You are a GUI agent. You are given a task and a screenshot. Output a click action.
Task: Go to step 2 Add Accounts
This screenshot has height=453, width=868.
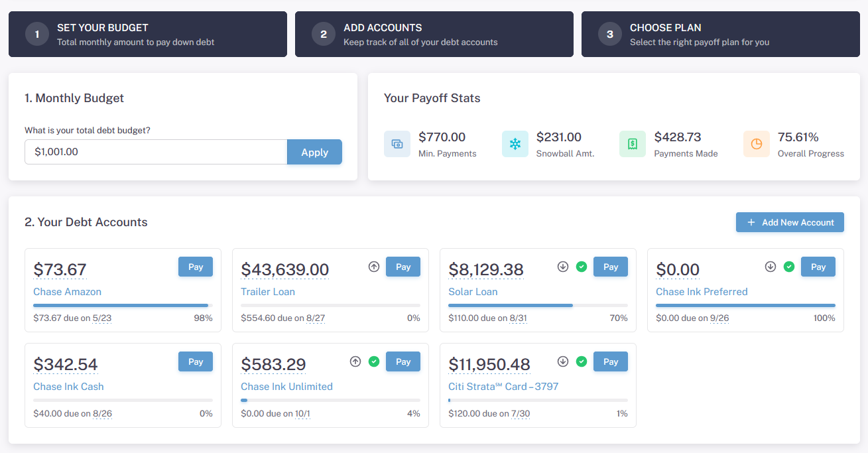(x=434, y=34)
